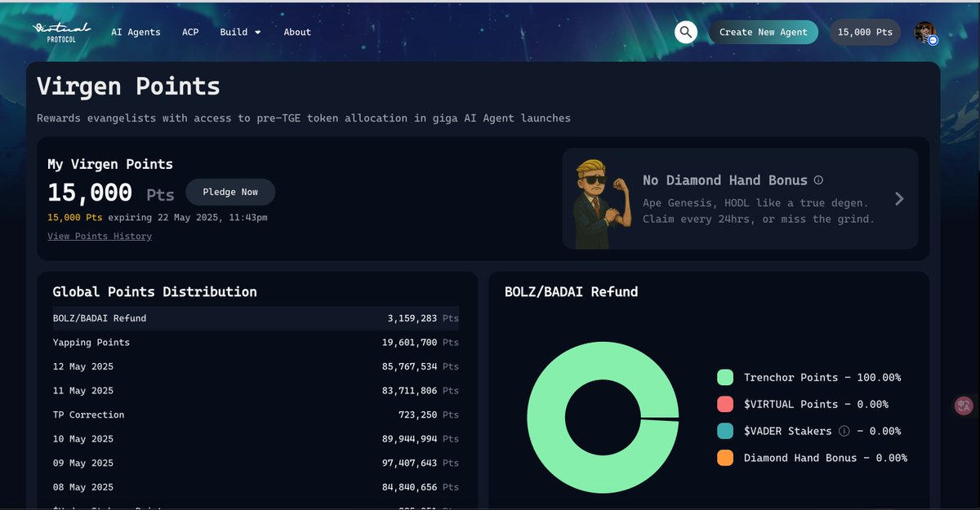Open the ACP menu item
The height and width of the screenshot is (510, 980).
coord(190,32)
